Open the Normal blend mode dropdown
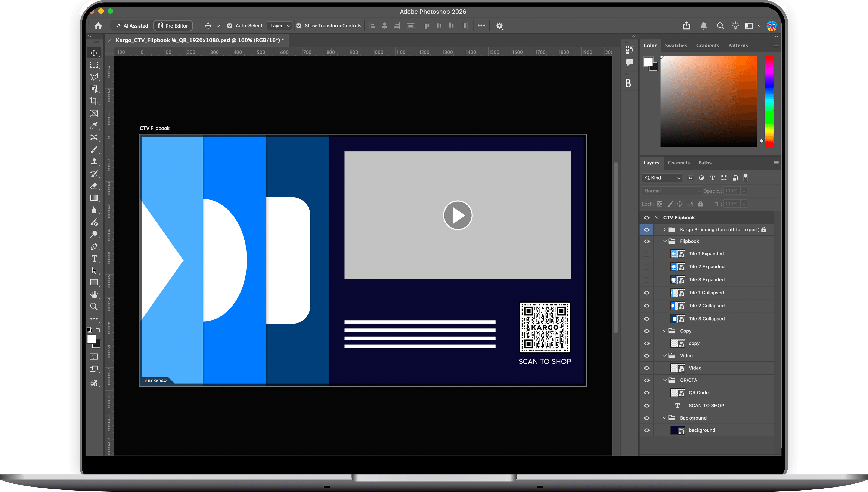868x492 pixels. (x=671, y=191)
